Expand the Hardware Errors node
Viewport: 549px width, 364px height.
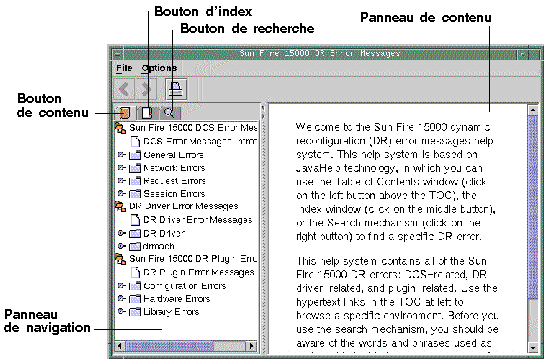point(121,299)
